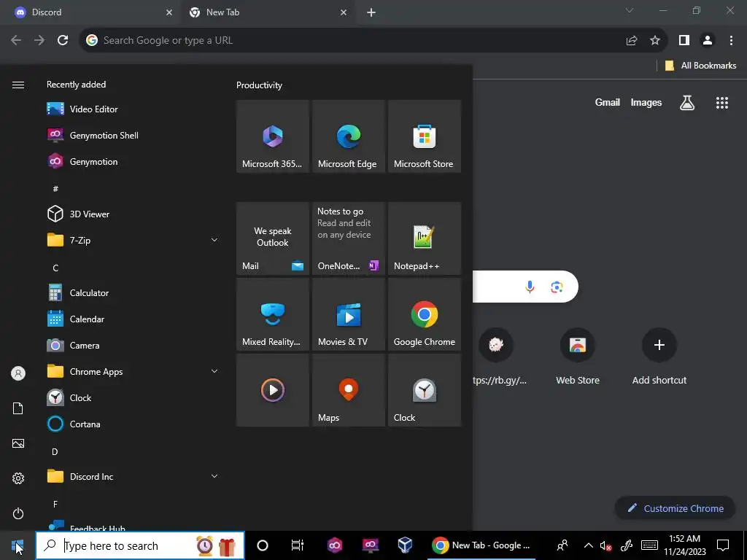This screenshot has height=560, width=747.
Task: Start voice search with microphone
Action: [x=530, y=287]
